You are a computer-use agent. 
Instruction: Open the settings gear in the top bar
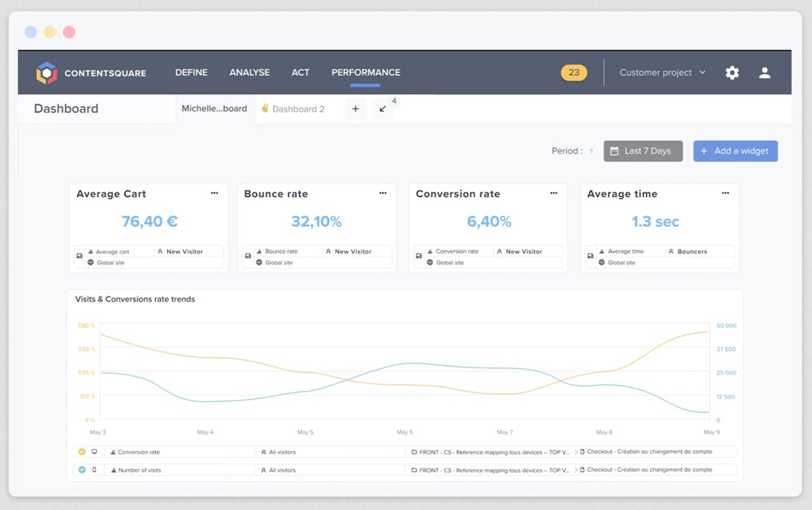click(731, 72)
